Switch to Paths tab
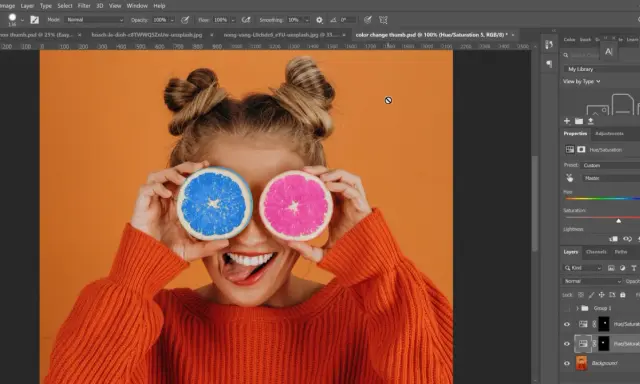 621,252
